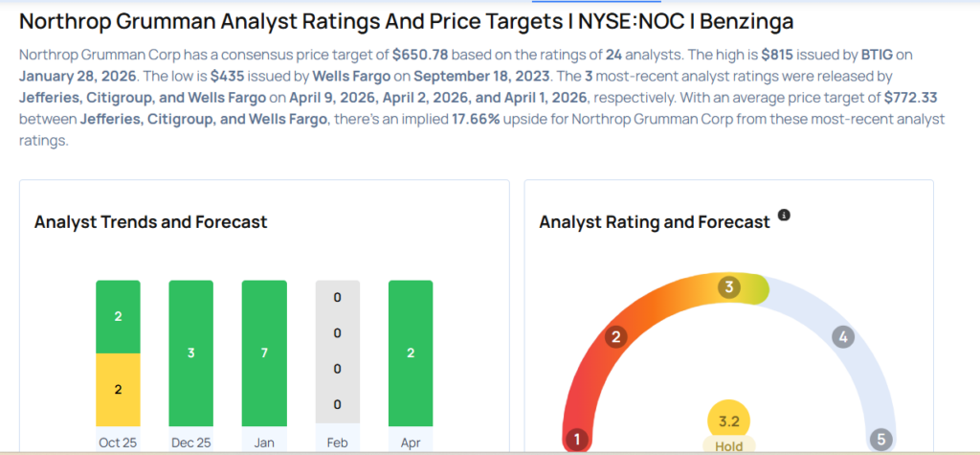Click the Jan green bar showing 7
This screenshot has height=455, width=980.
pos(264,353)
